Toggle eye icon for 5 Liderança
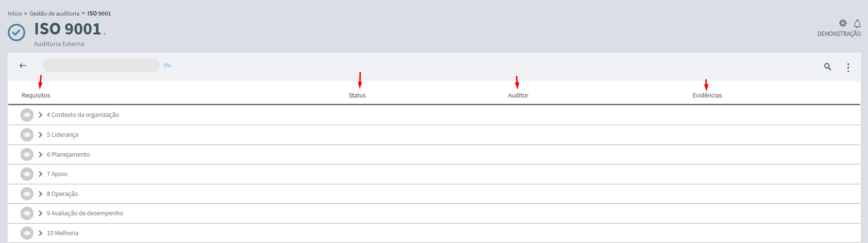 click(x=27, y=135)
